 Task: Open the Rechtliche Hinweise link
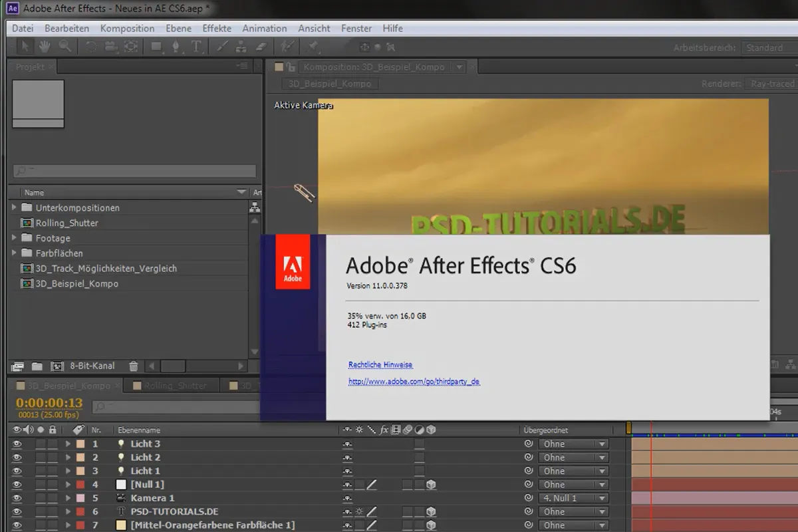point(380,364)
